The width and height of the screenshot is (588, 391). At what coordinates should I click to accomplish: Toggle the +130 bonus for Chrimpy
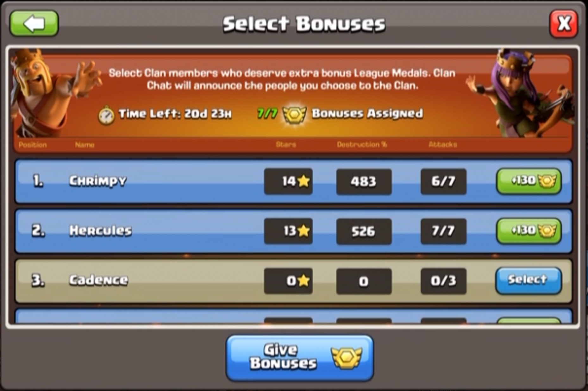(x=529, y=181)
